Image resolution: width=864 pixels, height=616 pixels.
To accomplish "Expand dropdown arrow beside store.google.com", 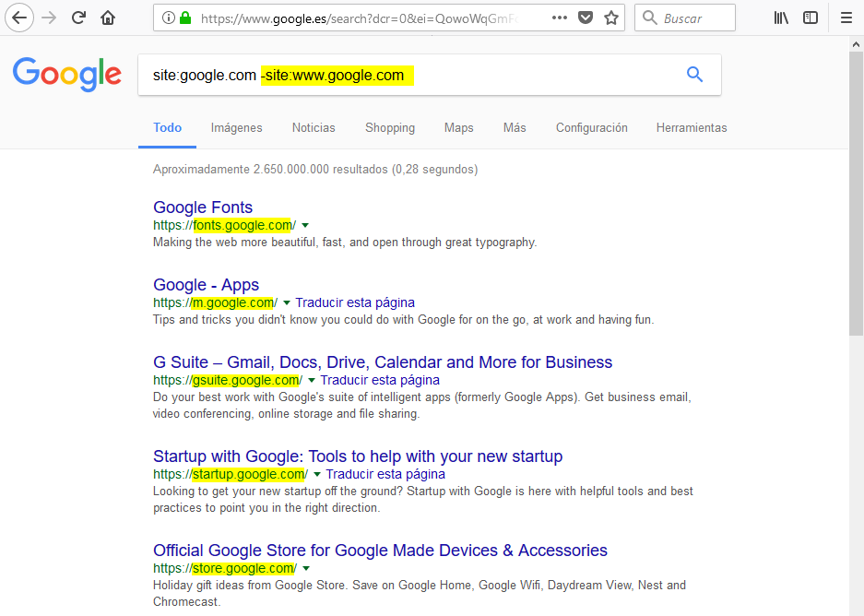I will pos(306,569).
